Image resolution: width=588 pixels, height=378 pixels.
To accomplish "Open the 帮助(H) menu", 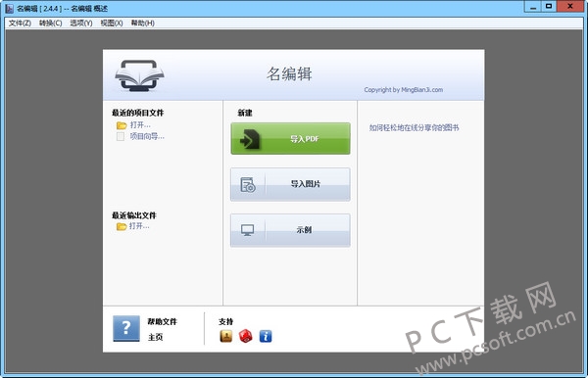I will click(x=142, y=24).
